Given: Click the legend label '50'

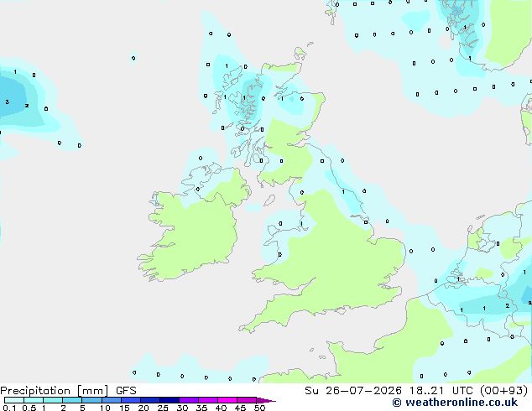Looking at the screenshot, I should coord(259,408).
